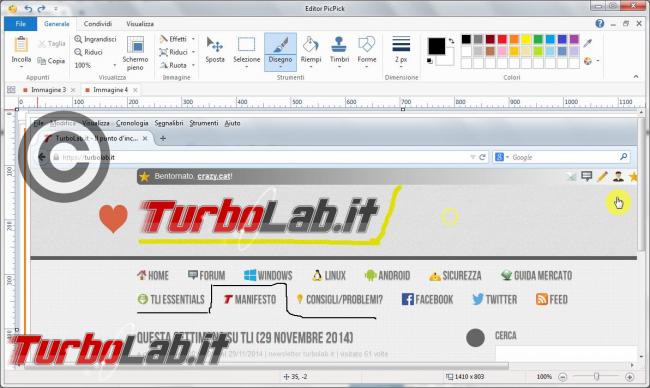Click the white background color box
650x388 pixels.
pos(447,59)
